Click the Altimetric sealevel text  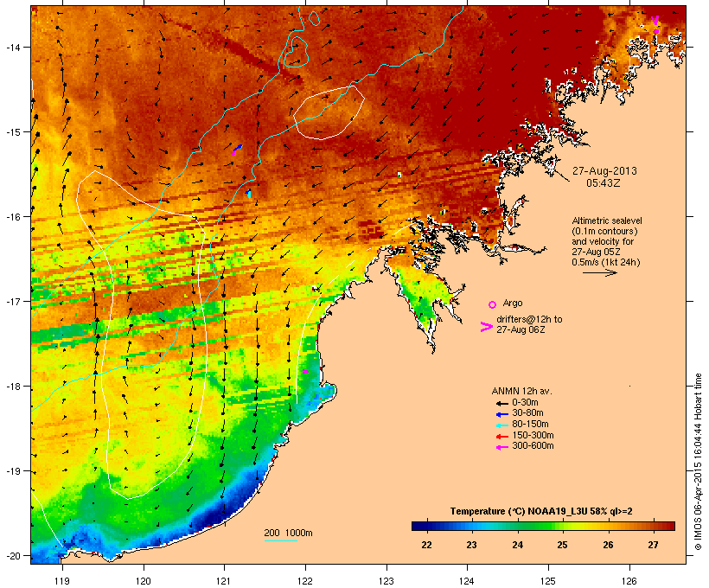click(607, 220)
